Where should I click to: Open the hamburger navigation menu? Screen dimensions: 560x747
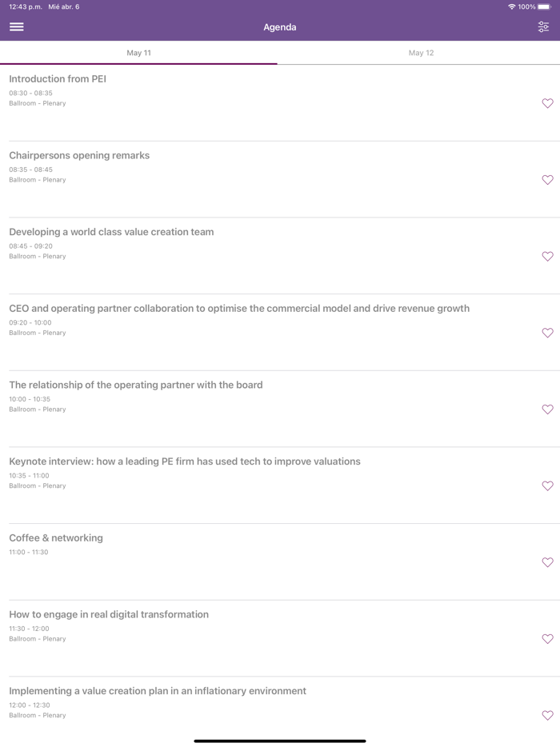coord(16,26)
